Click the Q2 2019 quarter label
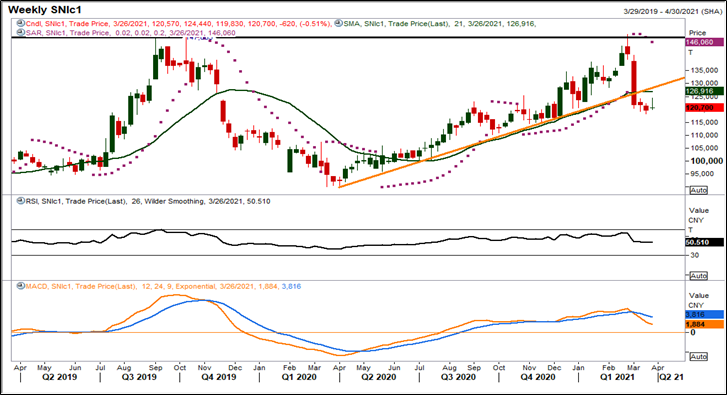This screenshot has width=727, height=395. tap(59, 377)
